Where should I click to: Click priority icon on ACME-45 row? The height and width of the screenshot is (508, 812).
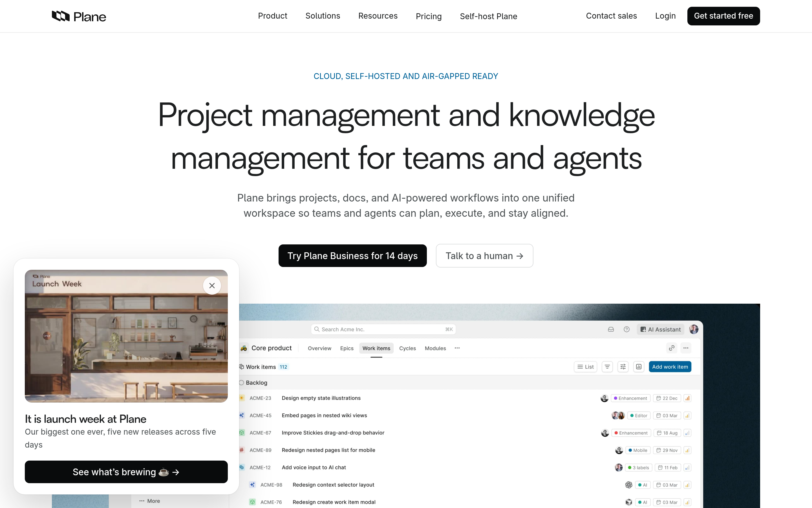[687, 416]
